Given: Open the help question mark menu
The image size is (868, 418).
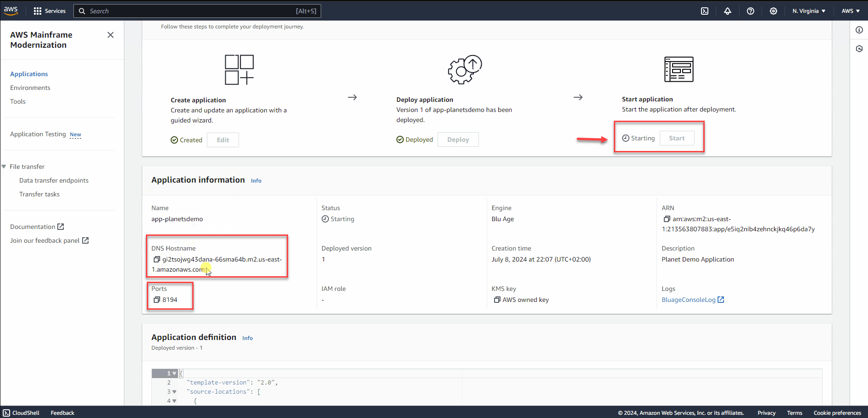Looking at the screenshot, I should [751, 11].
